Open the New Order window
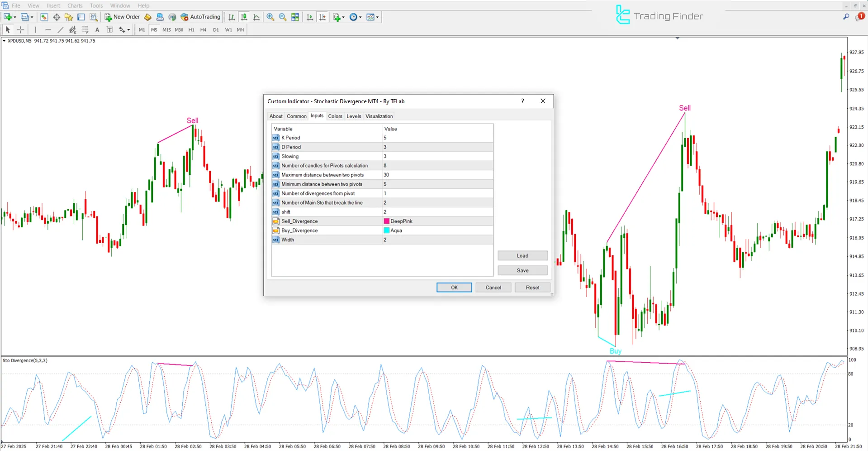This screenshot has height=451, width=868. click(122, 17)
